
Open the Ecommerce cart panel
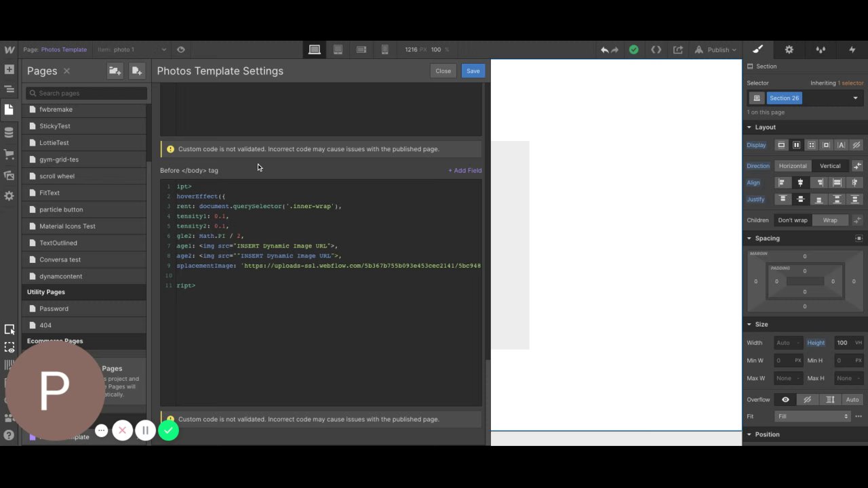pyautogui.click(x=9, y=154)
